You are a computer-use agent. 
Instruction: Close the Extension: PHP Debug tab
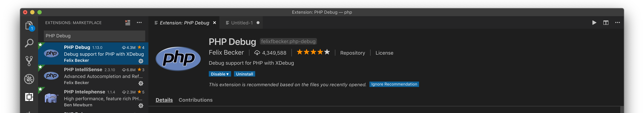[x=215, y=23]
